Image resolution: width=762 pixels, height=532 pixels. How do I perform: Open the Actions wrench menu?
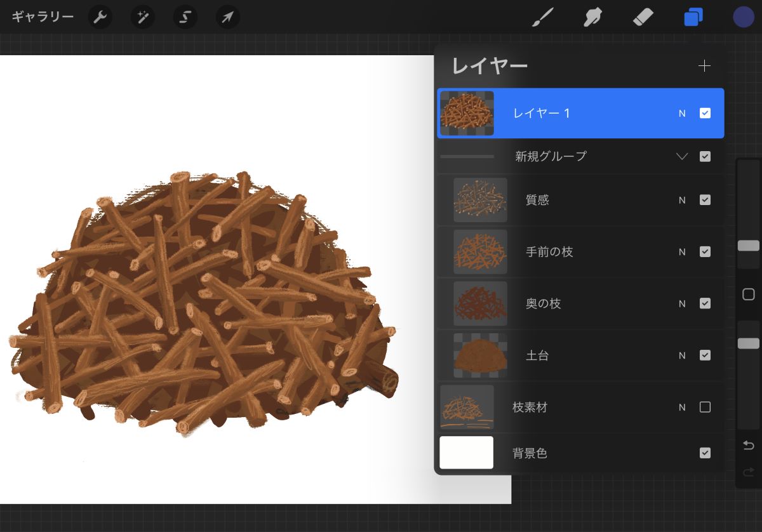(100, 17)
